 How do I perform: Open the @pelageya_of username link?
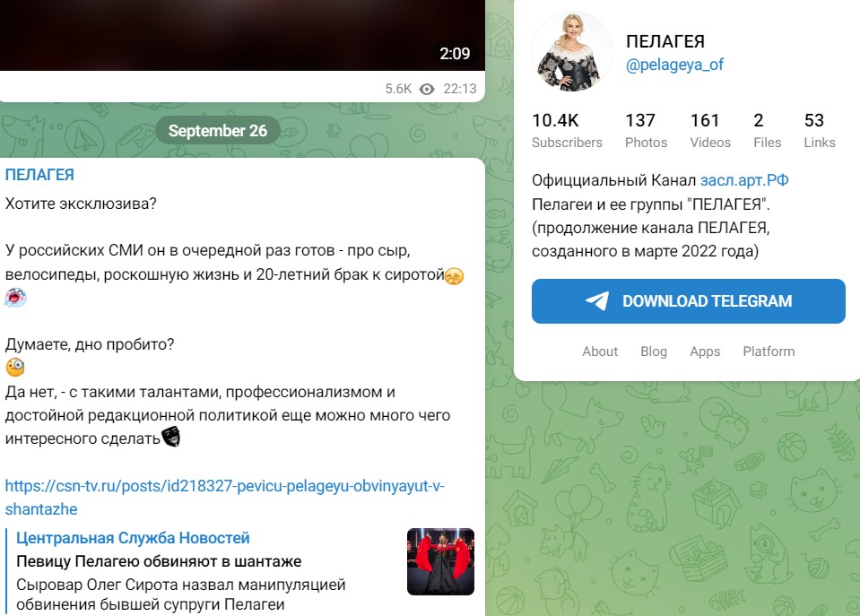click(x=674, y=65)
